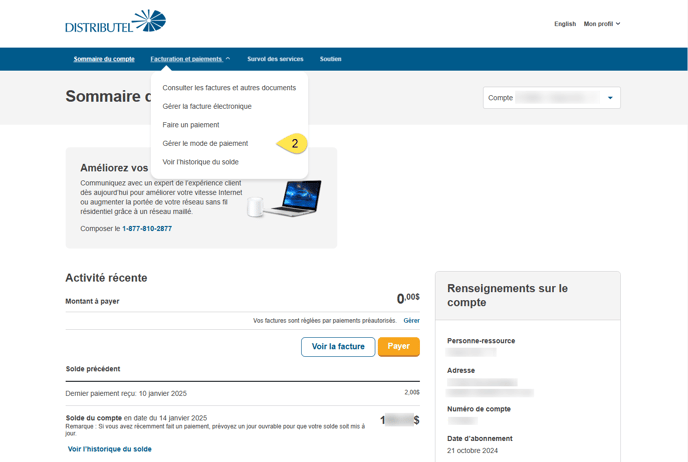
Task: Click the Adresse label
Action: click(461, 370)
